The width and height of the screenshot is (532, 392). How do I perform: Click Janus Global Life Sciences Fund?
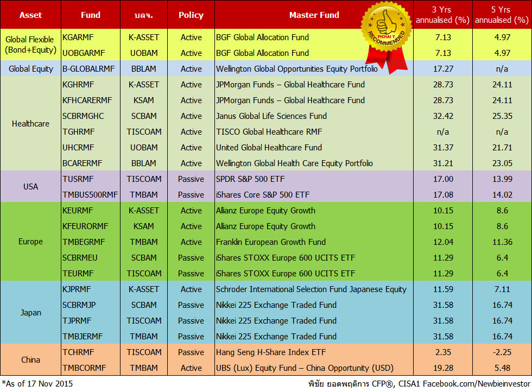click(x=271, y=116)
